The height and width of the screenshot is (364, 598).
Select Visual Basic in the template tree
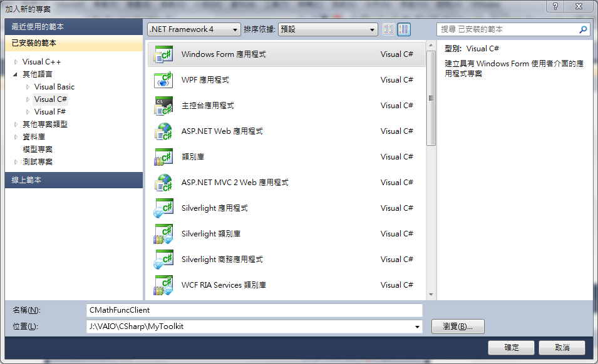click(x=54, y=87)
